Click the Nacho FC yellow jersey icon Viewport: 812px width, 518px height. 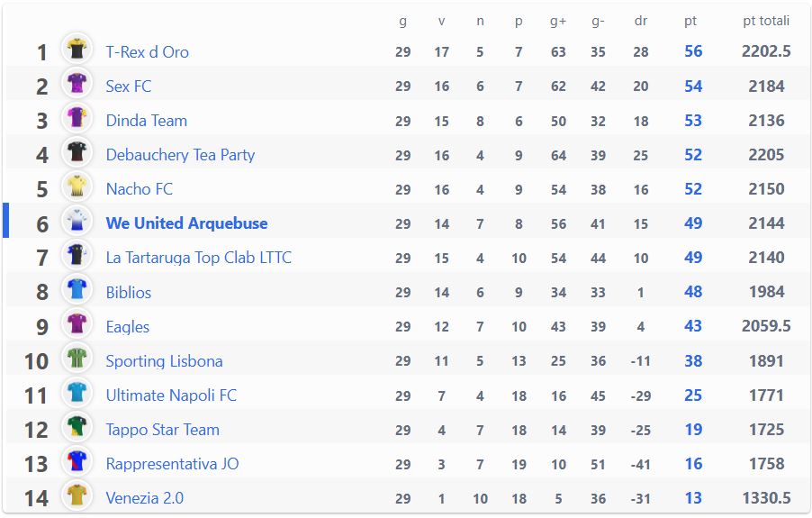(77, 186)
